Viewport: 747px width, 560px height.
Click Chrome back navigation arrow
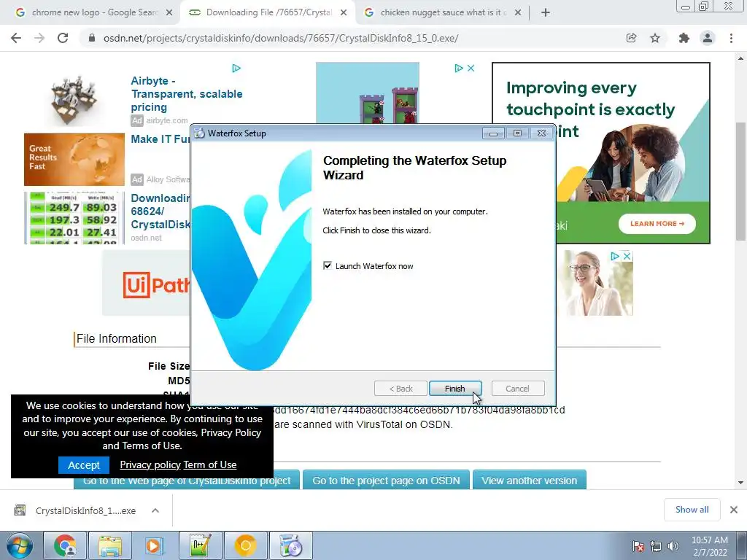tap(16, 38)
